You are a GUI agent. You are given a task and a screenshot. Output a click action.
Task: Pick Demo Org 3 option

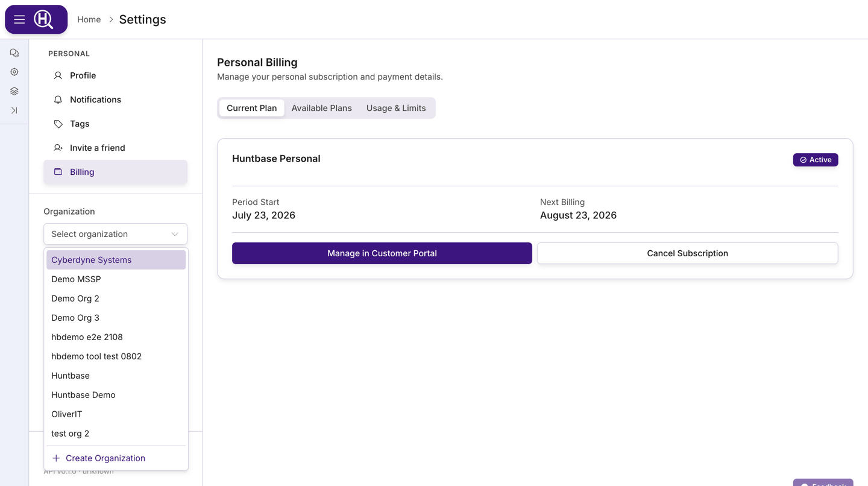[x=116, y=318]
